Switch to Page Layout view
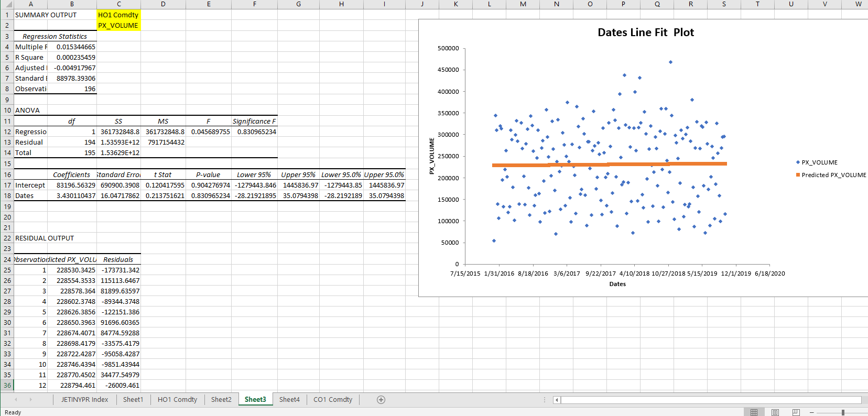 tap(775, 412)
